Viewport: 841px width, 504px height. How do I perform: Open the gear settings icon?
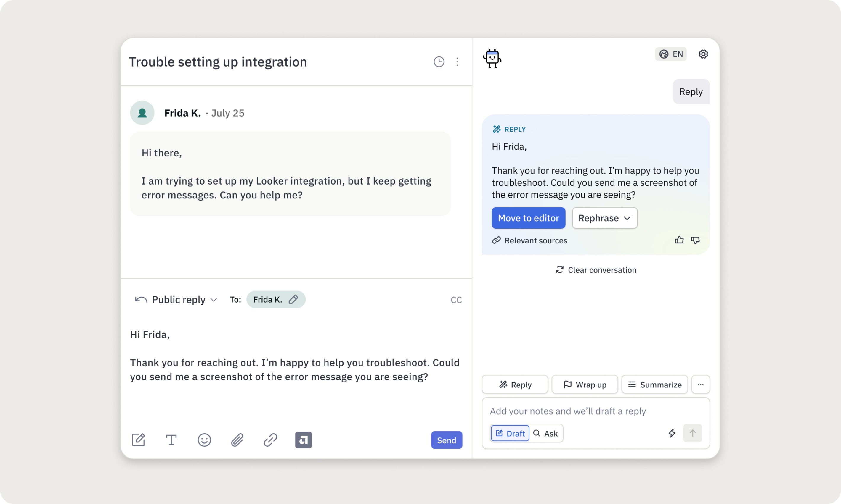703,54
